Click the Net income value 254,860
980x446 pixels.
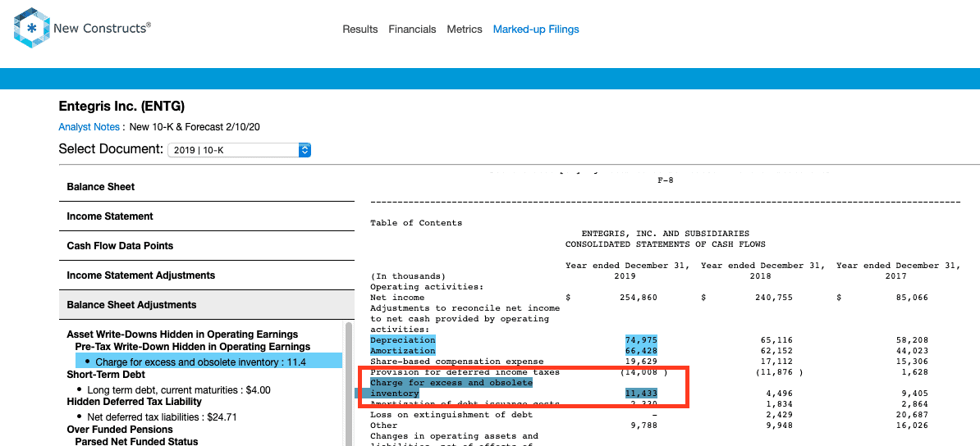(639, 298)
